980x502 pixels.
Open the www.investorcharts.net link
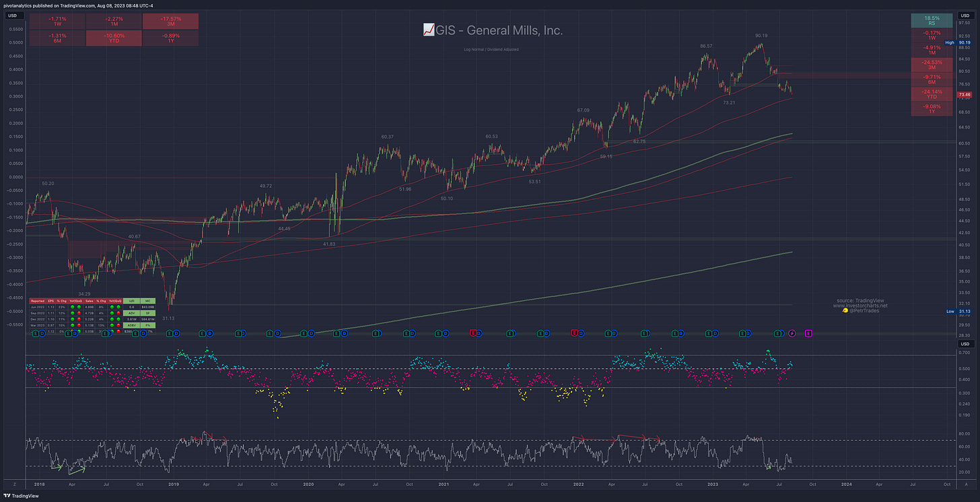pyautogui.click(x=860, y=306)
